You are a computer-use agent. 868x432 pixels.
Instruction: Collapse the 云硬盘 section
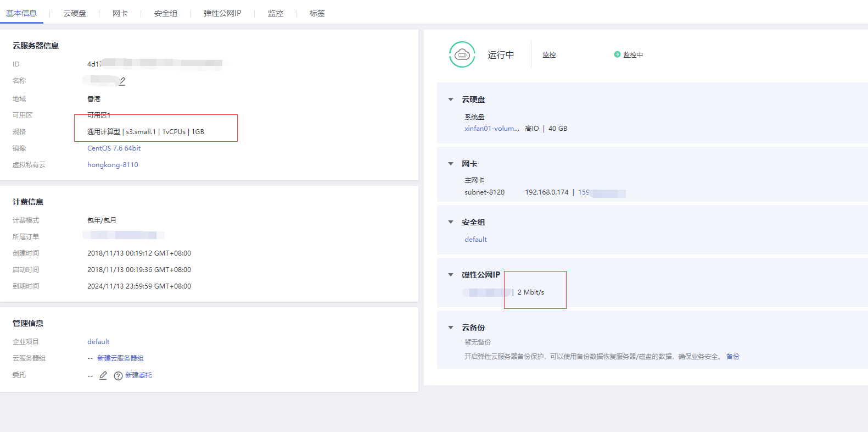(451, 99)
